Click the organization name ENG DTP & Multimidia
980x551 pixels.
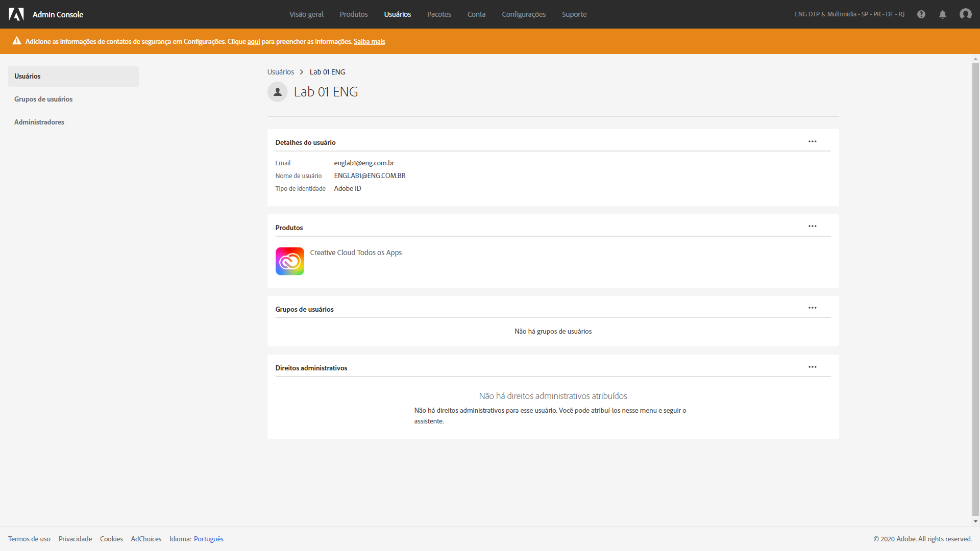point(849,14)
